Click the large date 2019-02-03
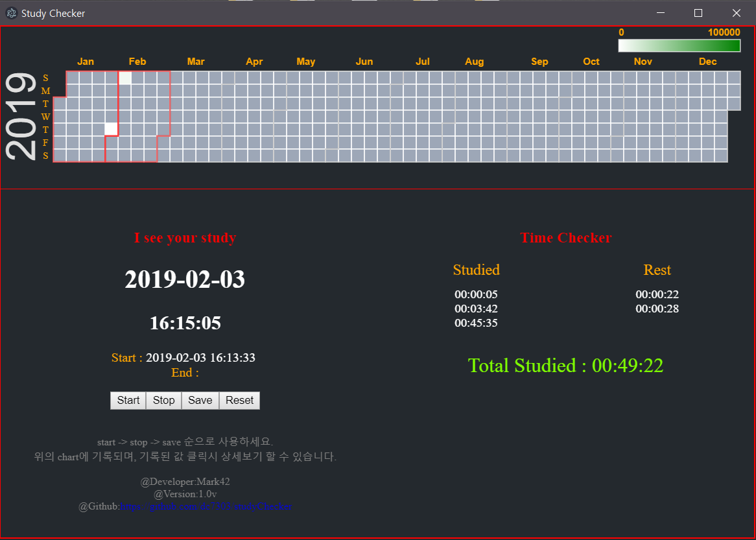 (x=185, y=279)
